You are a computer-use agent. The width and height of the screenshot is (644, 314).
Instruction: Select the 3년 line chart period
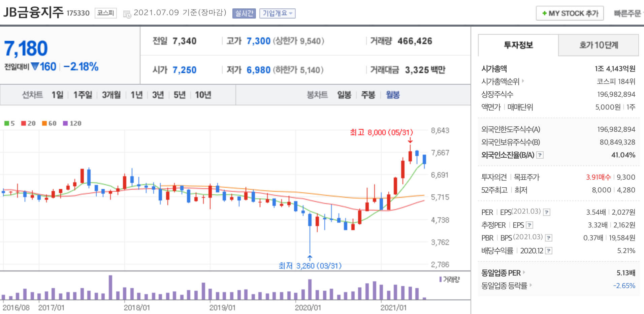pos(158,95)
